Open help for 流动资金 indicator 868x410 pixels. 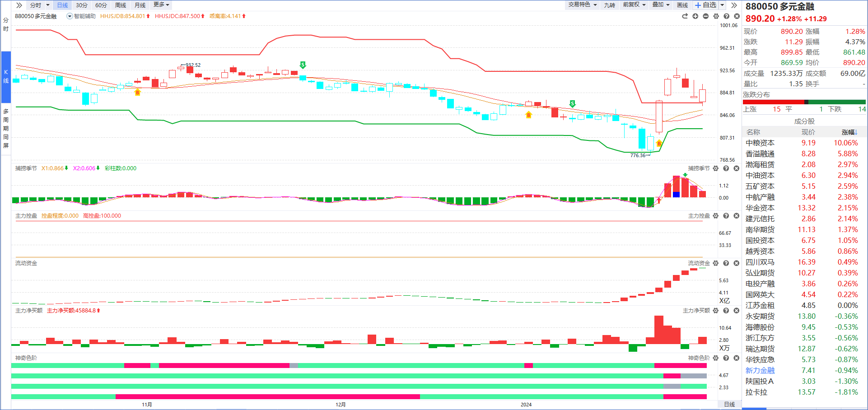(726, 263)
